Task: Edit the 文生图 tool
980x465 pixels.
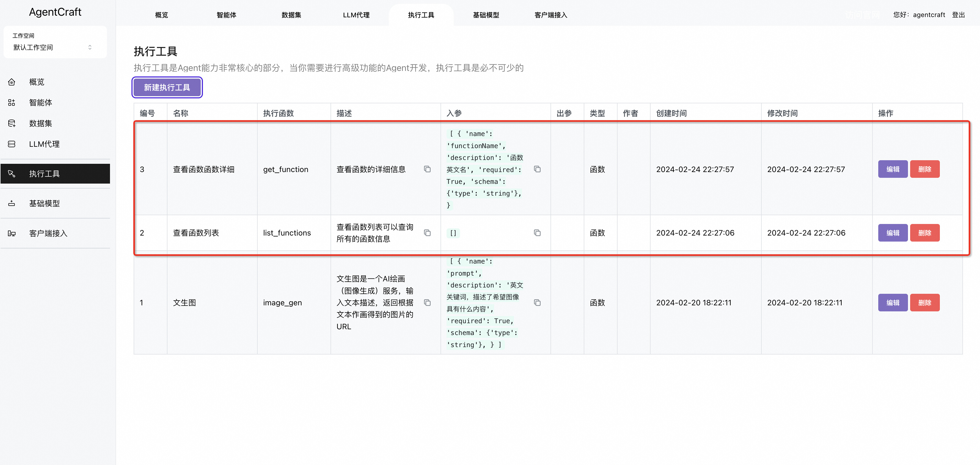Action: (x=893, y=303)
